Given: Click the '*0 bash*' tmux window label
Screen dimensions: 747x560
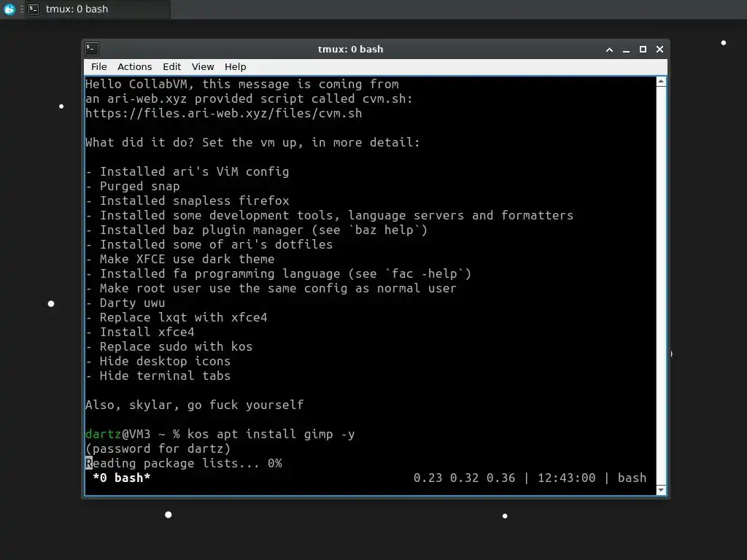Looking at the screenshot, I should coord(122,478).
